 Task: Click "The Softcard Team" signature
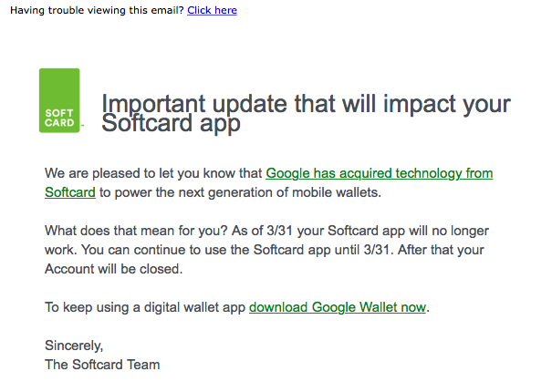pos(102,365)
